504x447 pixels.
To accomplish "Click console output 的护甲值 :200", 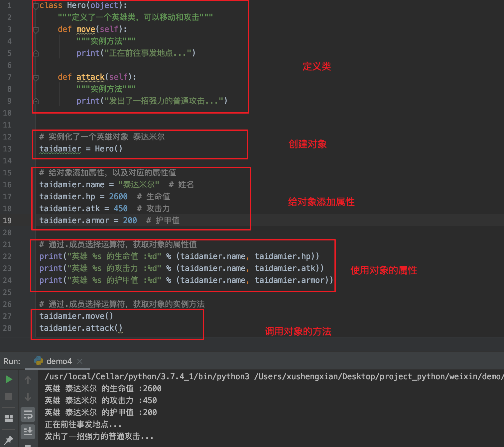I will point(129,412).
